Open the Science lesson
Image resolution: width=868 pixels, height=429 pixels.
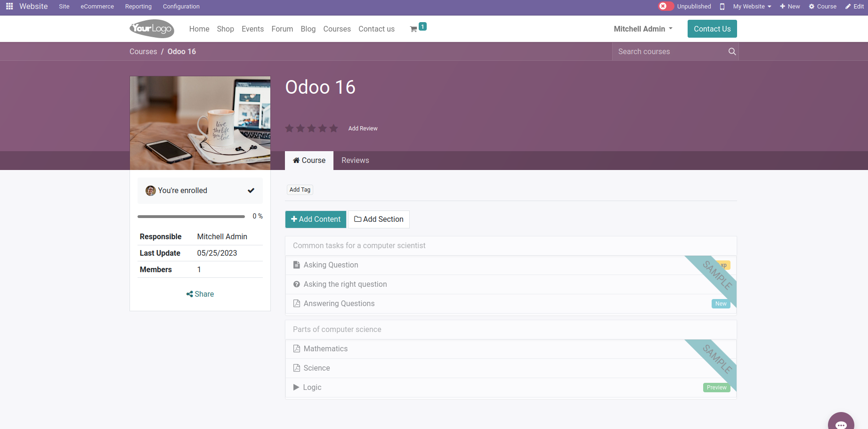click(x=316, y=368)
